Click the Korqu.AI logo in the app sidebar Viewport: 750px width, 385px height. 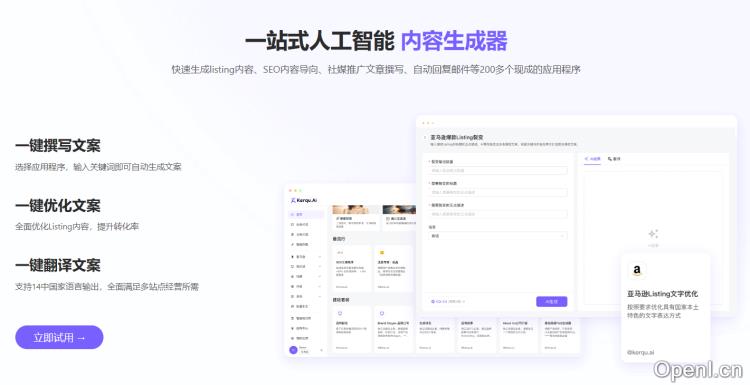(304, 200)
